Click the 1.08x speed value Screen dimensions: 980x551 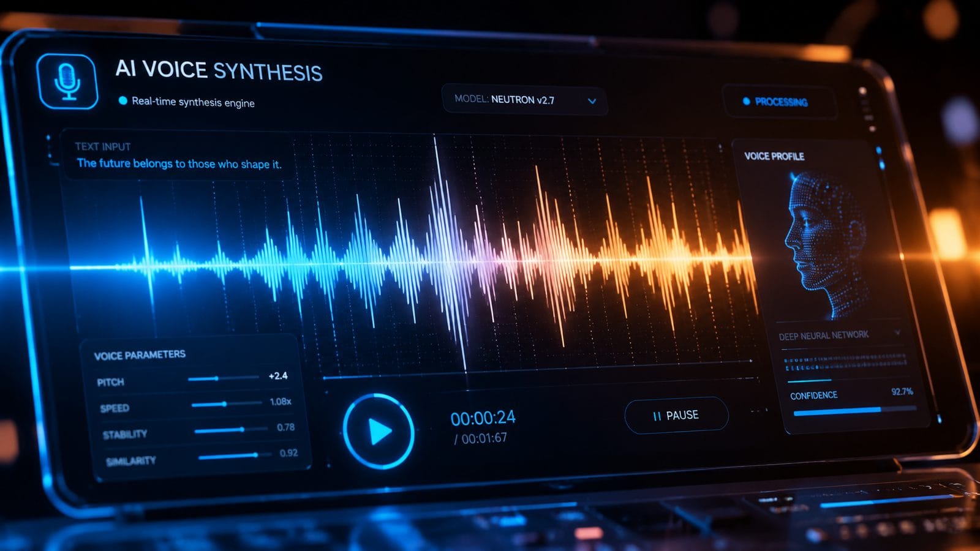[x=281, y=402]
